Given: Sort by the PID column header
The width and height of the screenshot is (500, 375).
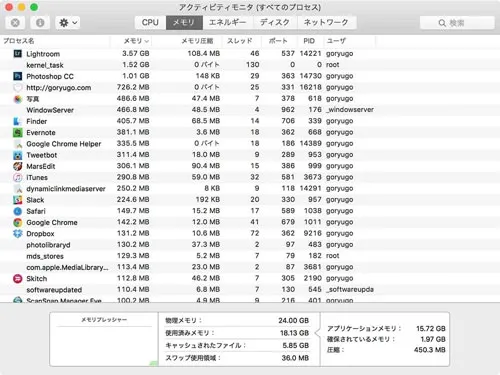Looking at the screenshot, I should (309, 41).
